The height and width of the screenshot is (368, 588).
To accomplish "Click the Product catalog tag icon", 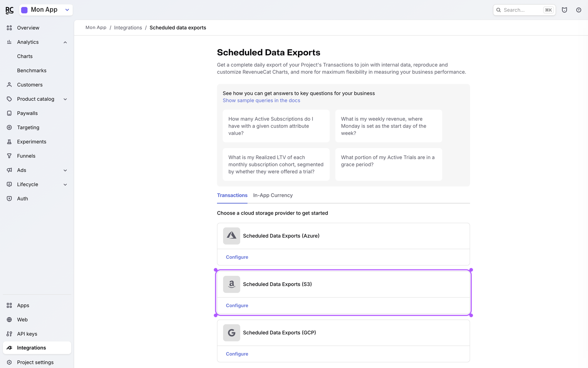I will [x=9, y=99].
